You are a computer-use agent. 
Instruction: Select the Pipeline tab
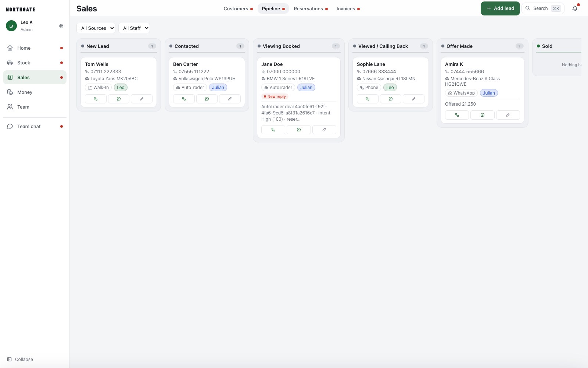click(273, 8)
